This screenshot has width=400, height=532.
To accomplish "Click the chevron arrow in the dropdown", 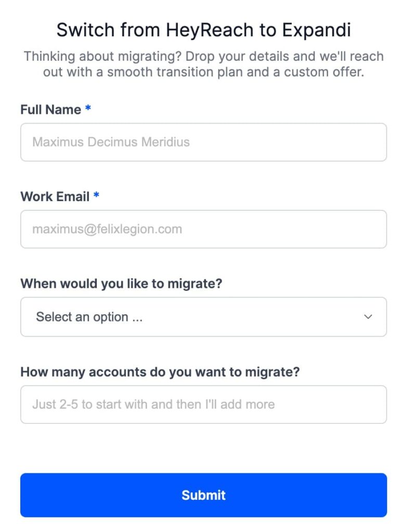I will tap(368, 317).
